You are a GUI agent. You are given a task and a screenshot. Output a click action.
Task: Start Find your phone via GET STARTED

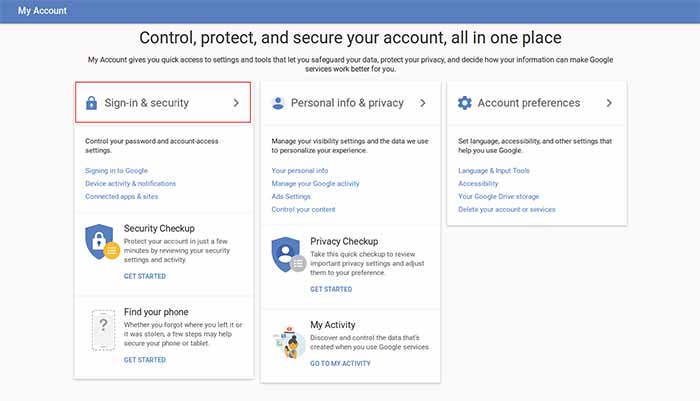145,360
